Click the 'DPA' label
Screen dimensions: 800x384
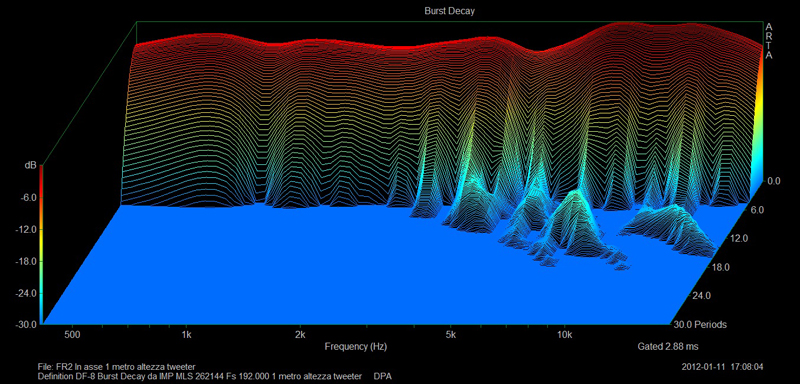pyautogui.click(x=383, y=376)
